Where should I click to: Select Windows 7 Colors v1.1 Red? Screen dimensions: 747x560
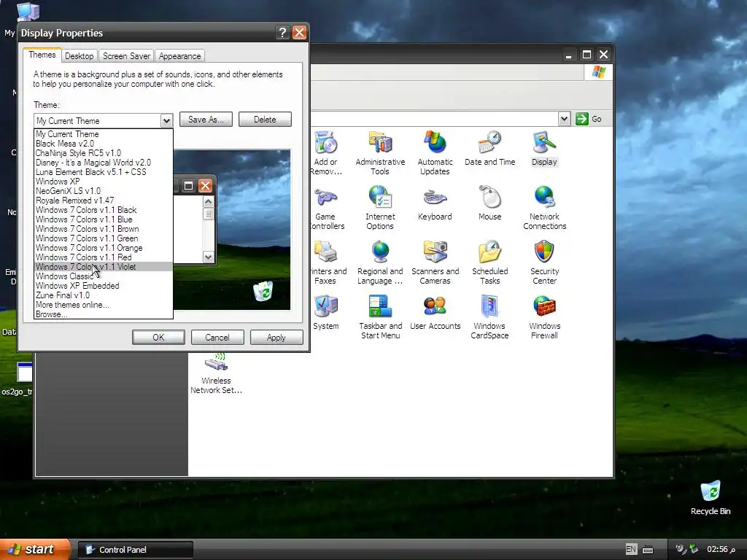[x=104, y=257]
